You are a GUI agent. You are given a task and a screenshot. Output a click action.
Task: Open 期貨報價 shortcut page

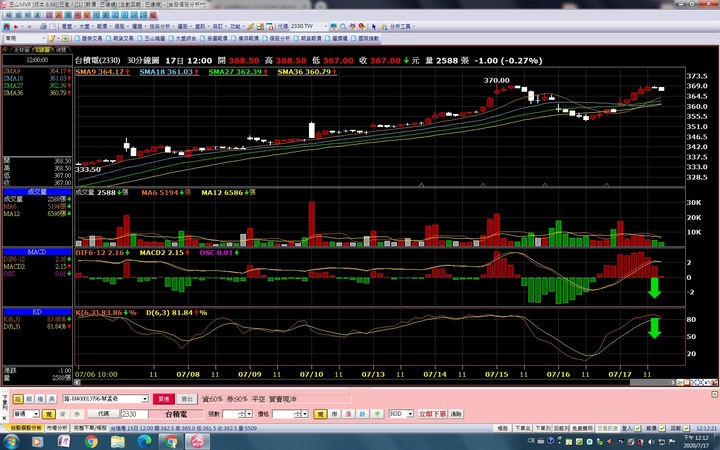coord(307,39)
